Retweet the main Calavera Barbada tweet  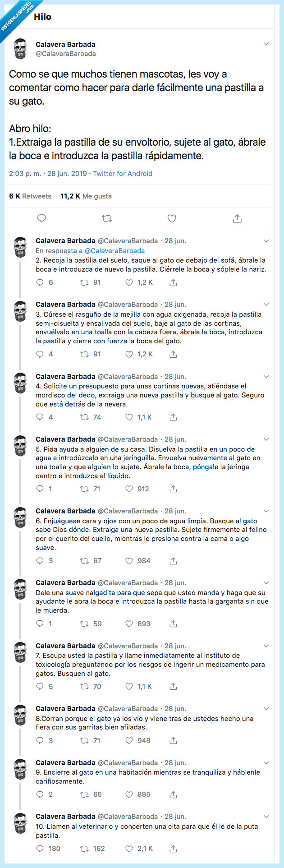[107, 219]
